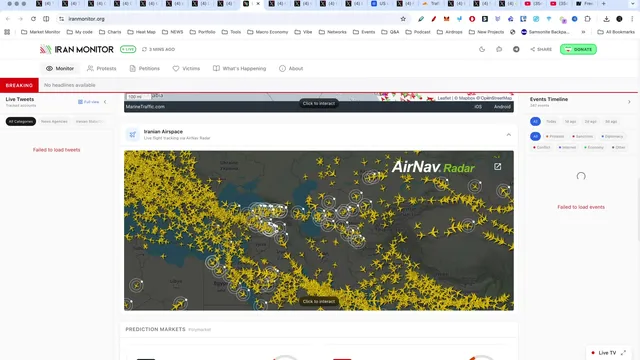Toggle the Sanctions events filter
Image resolution: width=640 pixels, height=360 pixels.
click(x=582, y=136)
